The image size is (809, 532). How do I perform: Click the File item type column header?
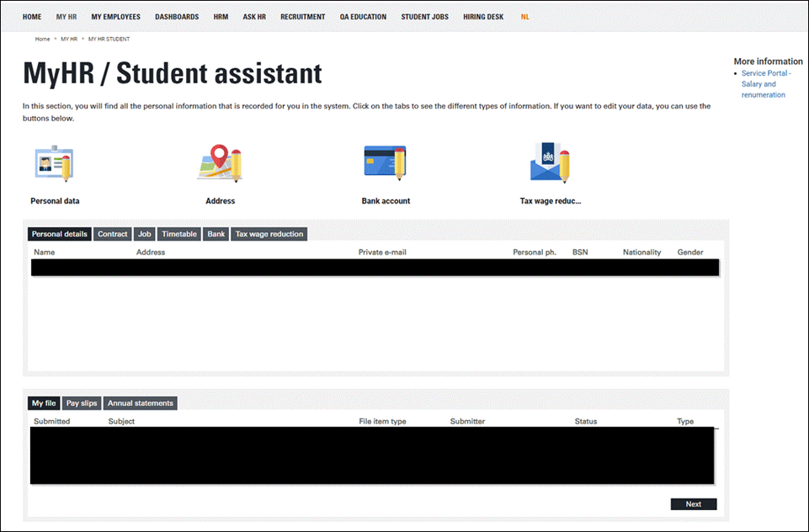382,422
